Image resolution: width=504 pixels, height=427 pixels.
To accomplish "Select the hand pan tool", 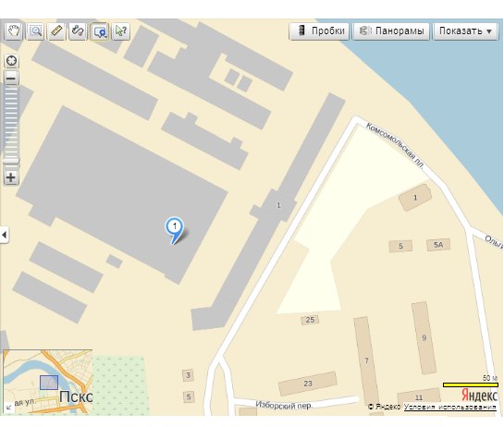I will tap(14, 31).
